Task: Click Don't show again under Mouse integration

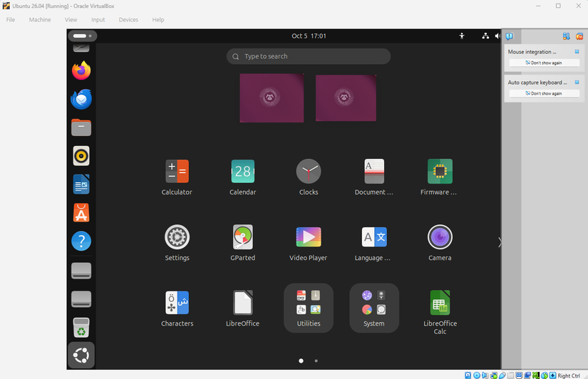Action: pyautogui.click(x=544, y=63)
